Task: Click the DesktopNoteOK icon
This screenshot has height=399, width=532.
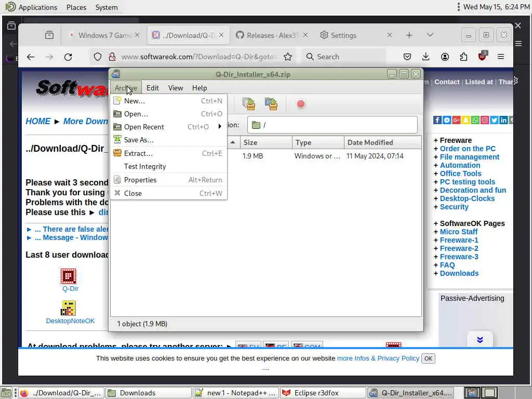Action: pyautogui.click(x=68, y=308)
